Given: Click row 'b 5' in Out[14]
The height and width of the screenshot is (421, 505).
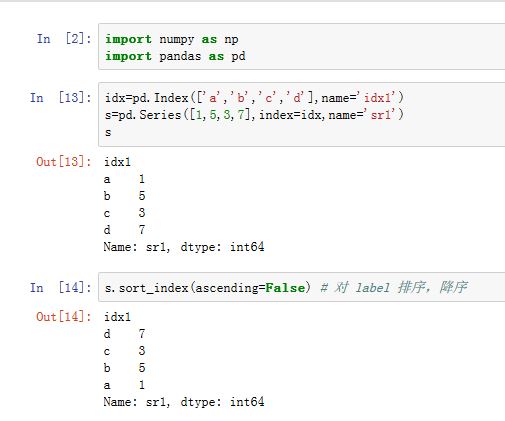Looking at the screenshot, I should click(124, 368).
